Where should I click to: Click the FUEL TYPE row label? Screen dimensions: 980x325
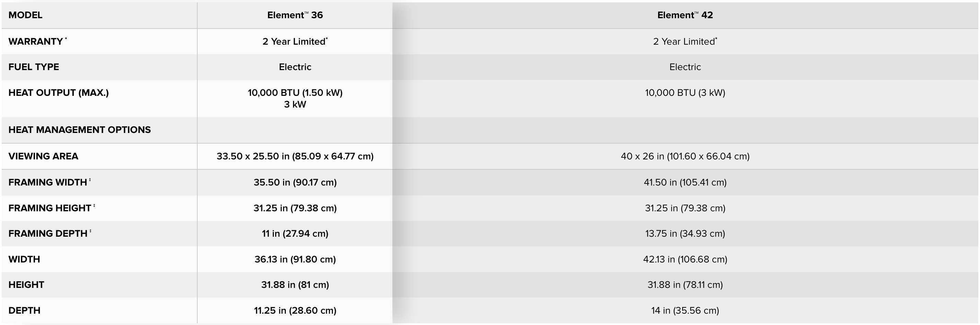pos(34,67)
